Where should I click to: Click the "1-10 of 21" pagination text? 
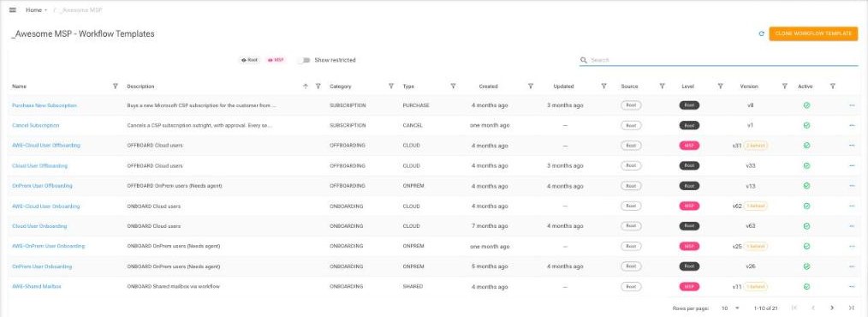pos(766,308)
